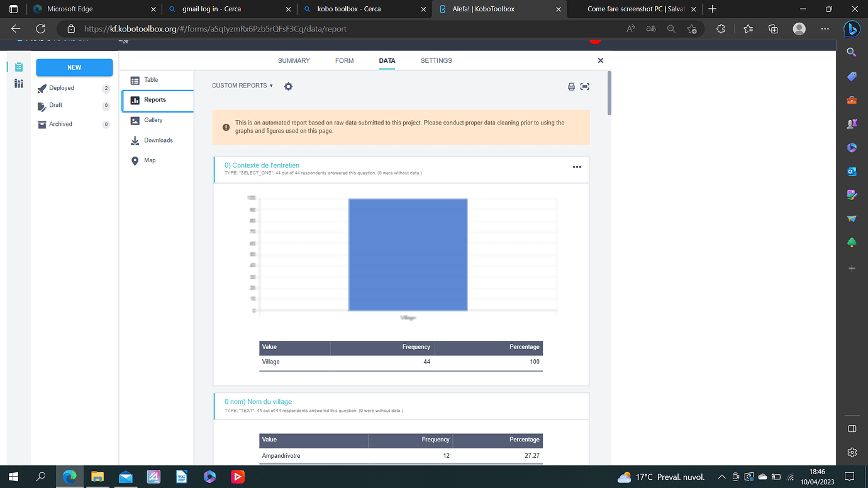Open the overflow menu on Contexte de l'entretien chart
The width and height of the screenshot is (868, 488).
tap(577, 167)
